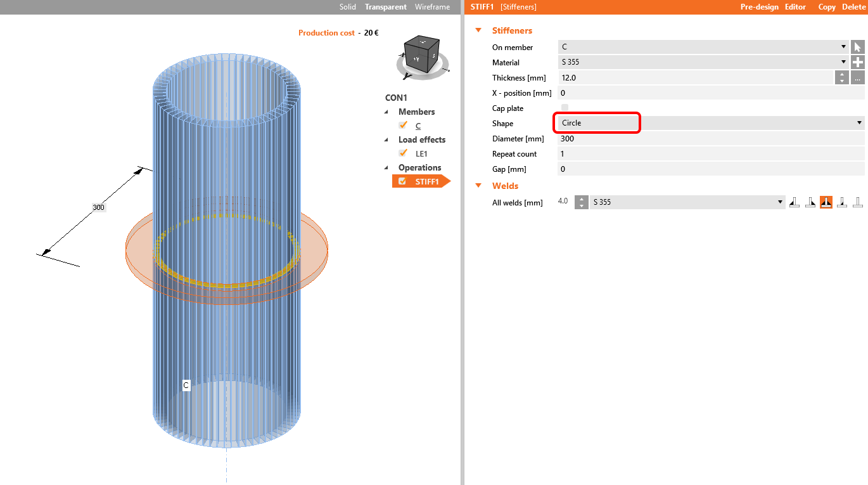Screen dimensions: 868x485
Task: Open the Material S 355 dropdown
Action: pos(703,62)
